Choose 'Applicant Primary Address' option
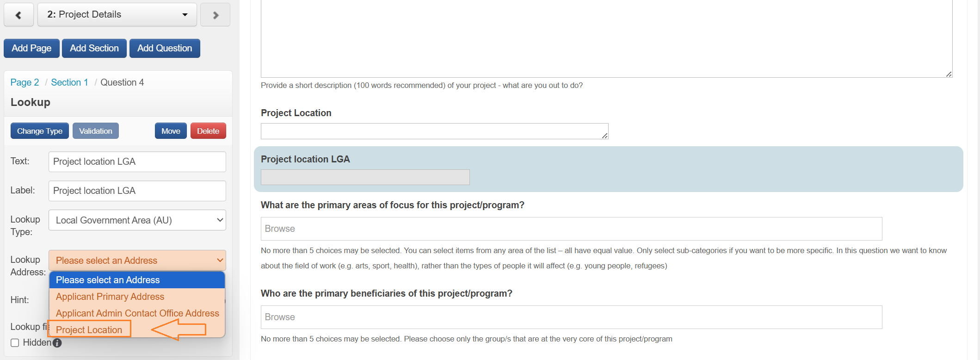The height and width of the screenshot is (360, 980). coord(110,297)
